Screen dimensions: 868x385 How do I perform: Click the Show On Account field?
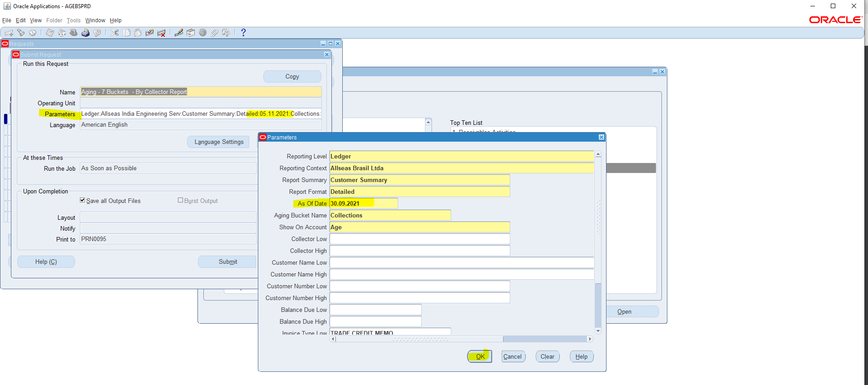[x=420, y=227]
